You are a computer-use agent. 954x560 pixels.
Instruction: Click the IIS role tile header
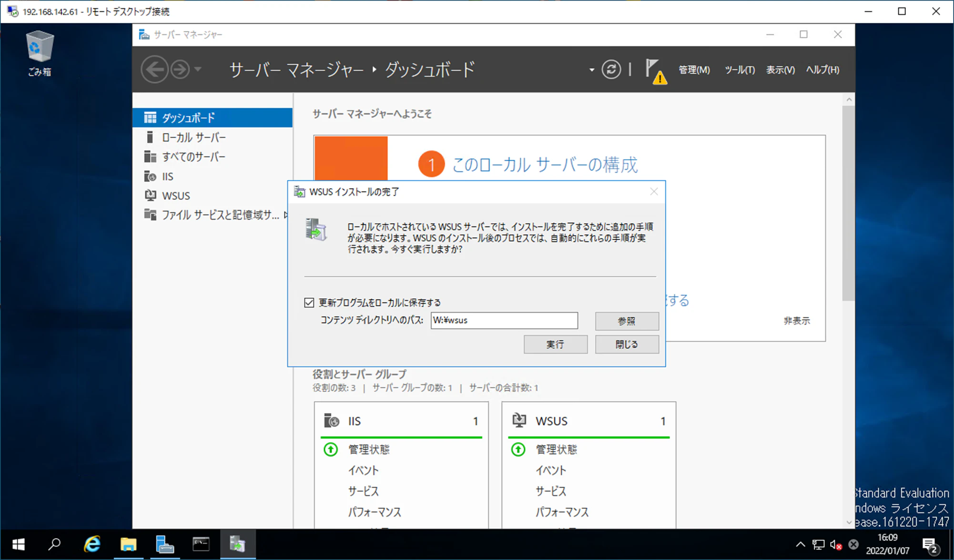click(401, 421)
